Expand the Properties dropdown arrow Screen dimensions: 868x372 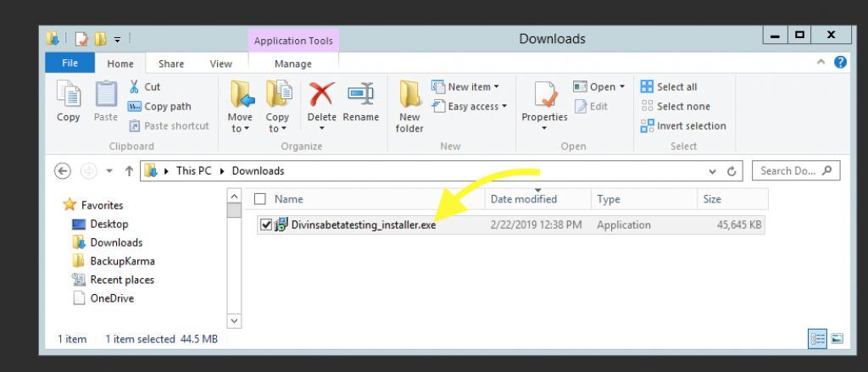pyautogui.click(x=544, y=129)
